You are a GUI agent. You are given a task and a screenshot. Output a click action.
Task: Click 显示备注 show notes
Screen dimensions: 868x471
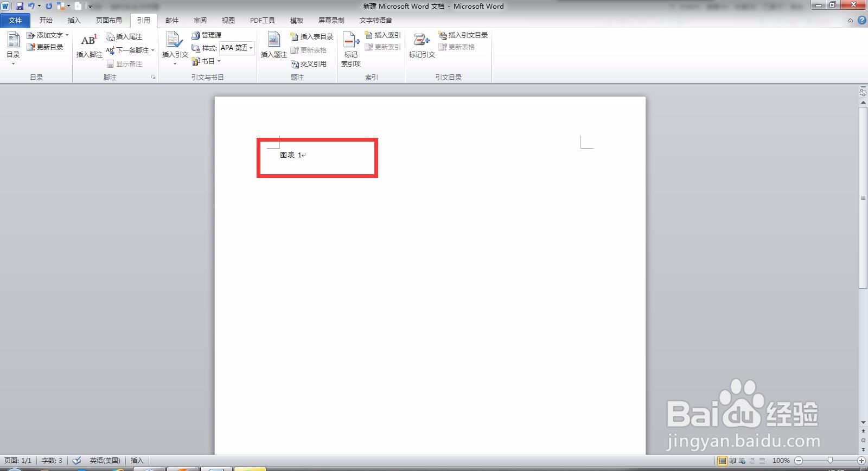[x=124, y=64]
